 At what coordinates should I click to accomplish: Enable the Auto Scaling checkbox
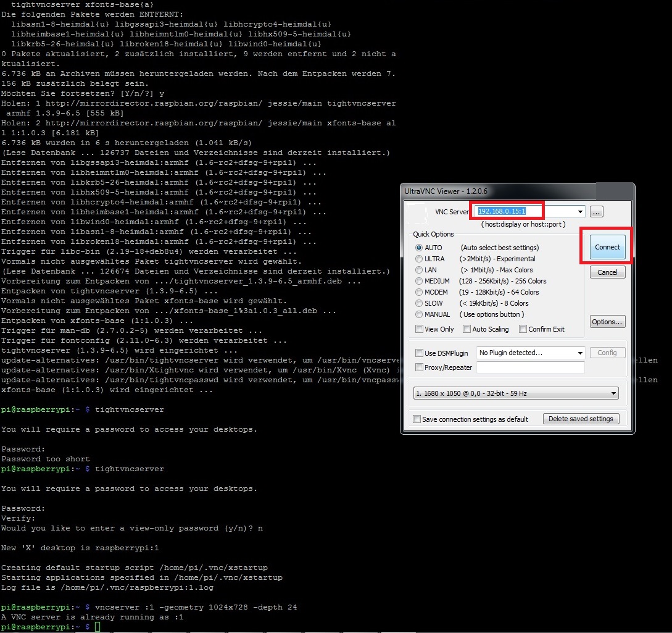(467, 329)
